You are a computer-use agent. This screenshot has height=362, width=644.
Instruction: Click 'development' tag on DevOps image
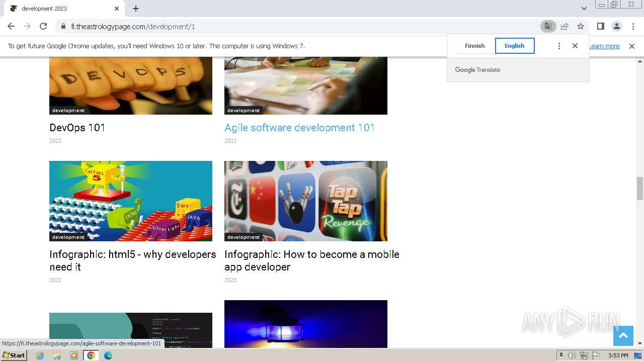coord(68,111)
